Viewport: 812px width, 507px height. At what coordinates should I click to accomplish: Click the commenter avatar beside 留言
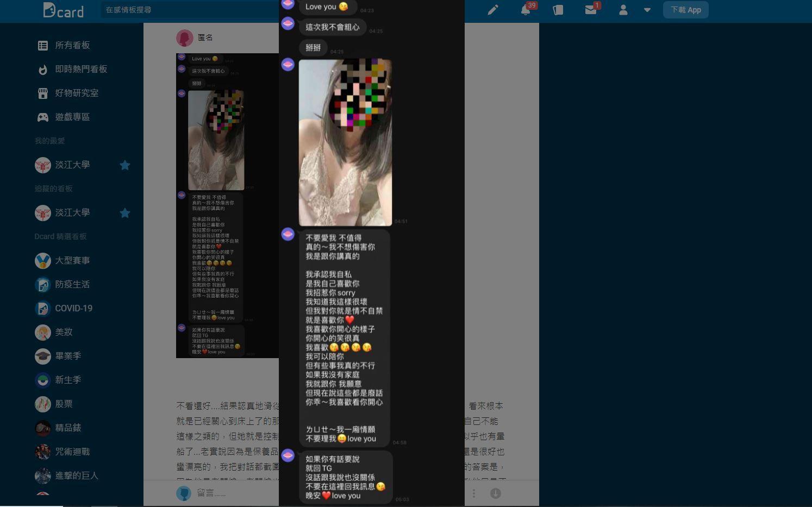pos(184,493)
